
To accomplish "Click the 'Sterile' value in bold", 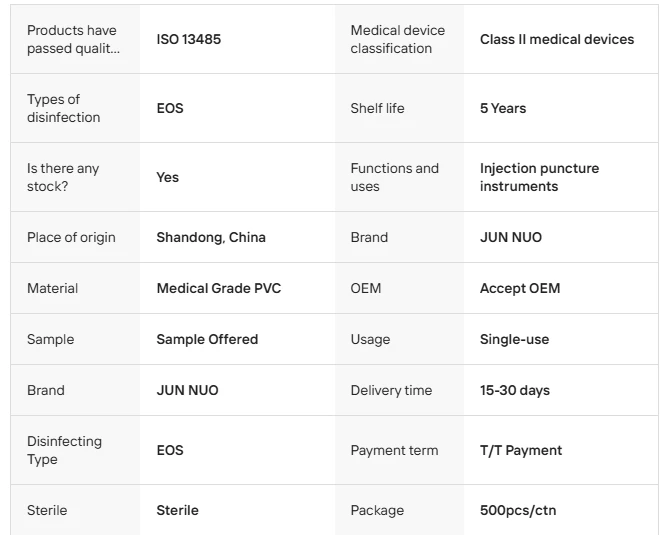I will click(177, 510).
